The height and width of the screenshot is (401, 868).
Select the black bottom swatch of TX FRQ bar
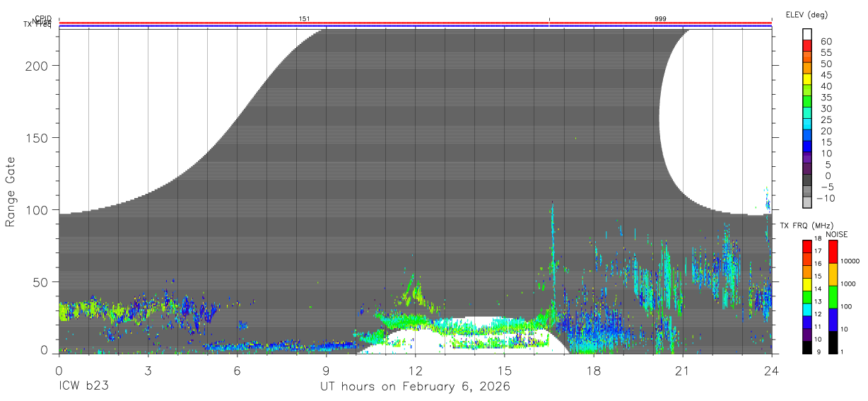pos(808,347)
